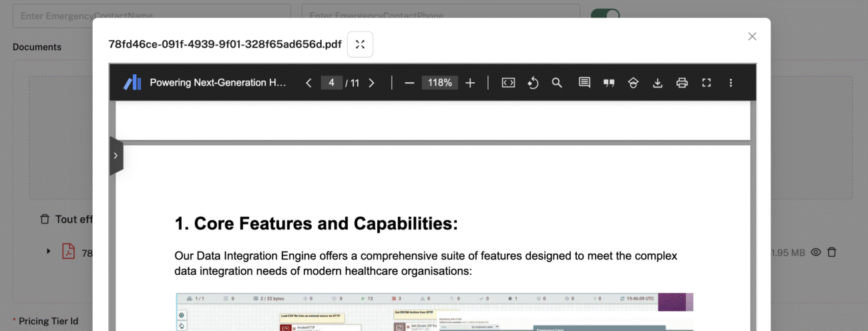
Task: Edit the current page number field
Action: pyautogui.click(x=331, y=83)
